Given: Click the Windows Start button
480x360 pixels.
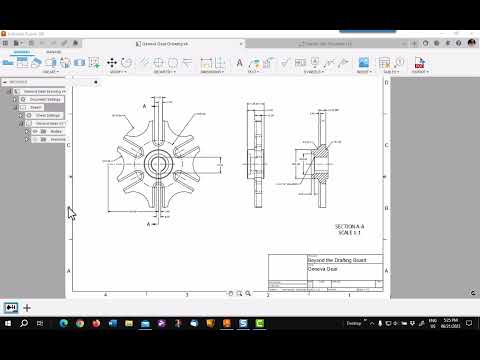Looking at the screenshot, I should pyautogui.click(x=8, y=323).
